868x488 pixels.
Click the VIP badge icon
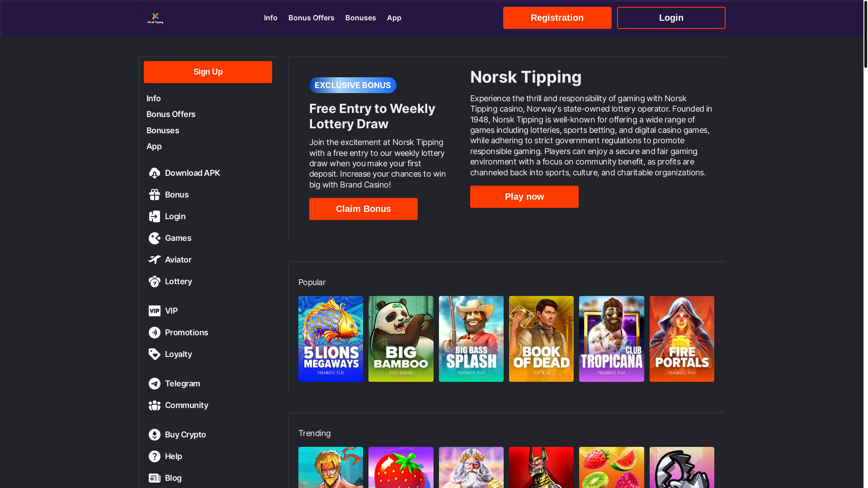click(155, 311)
